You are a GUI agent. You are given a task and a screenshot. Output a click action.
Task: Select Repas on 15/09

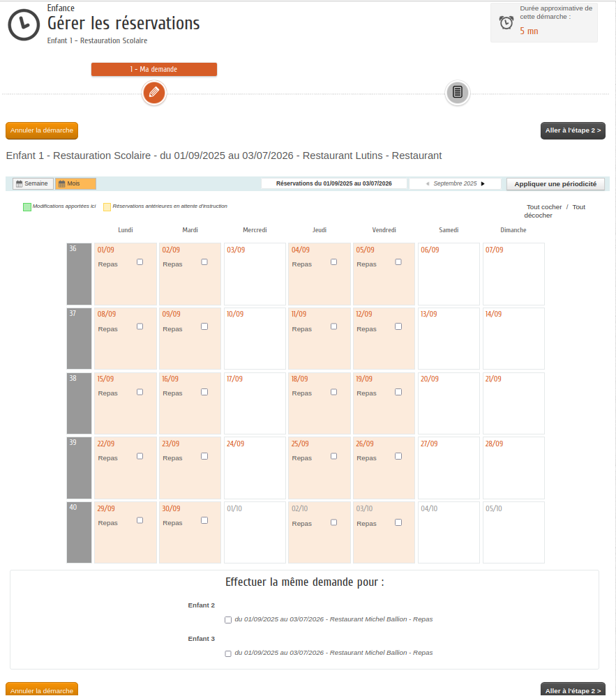[x=140, y=392]
